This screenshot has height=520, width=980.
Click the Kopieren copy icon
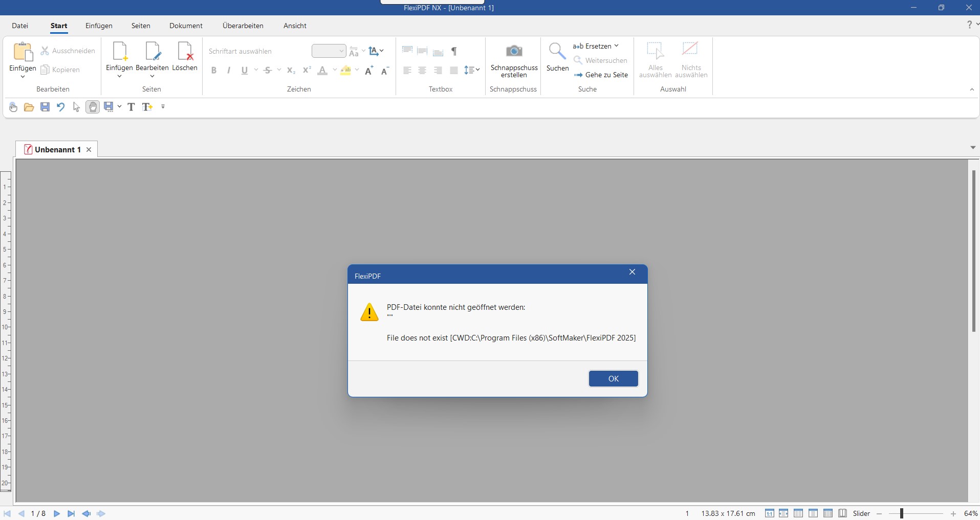45,70
